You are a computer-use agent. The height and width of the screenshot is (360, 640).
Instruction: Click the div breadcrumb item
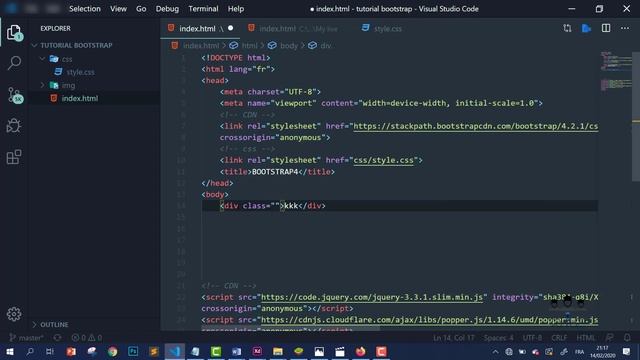point(325,46)
